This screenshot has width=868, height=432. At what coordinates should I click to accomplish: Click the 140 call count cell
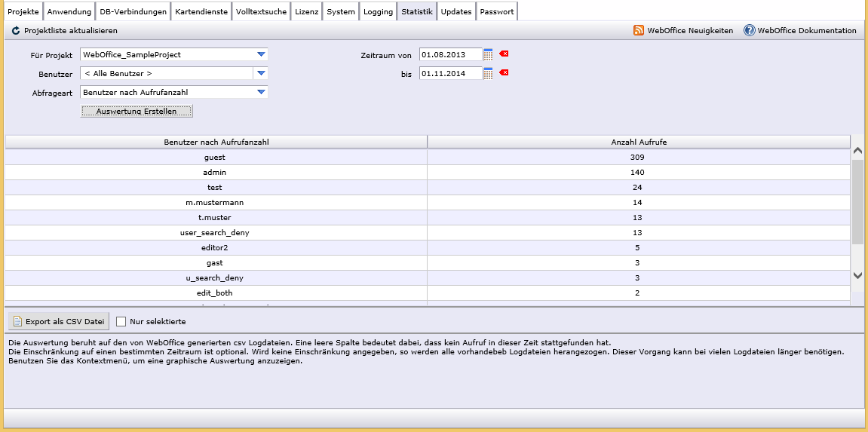[x=638, y=172]
